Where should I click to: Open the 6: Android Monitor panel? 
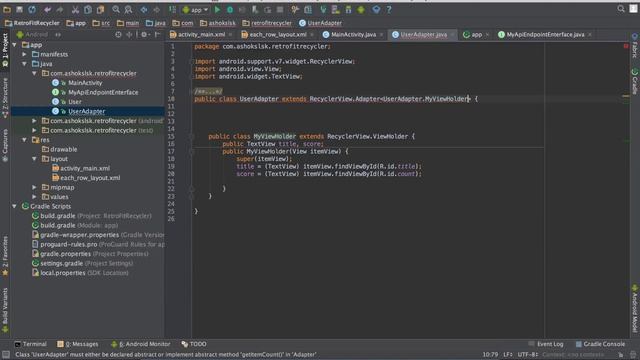click(x=141, y=344)
